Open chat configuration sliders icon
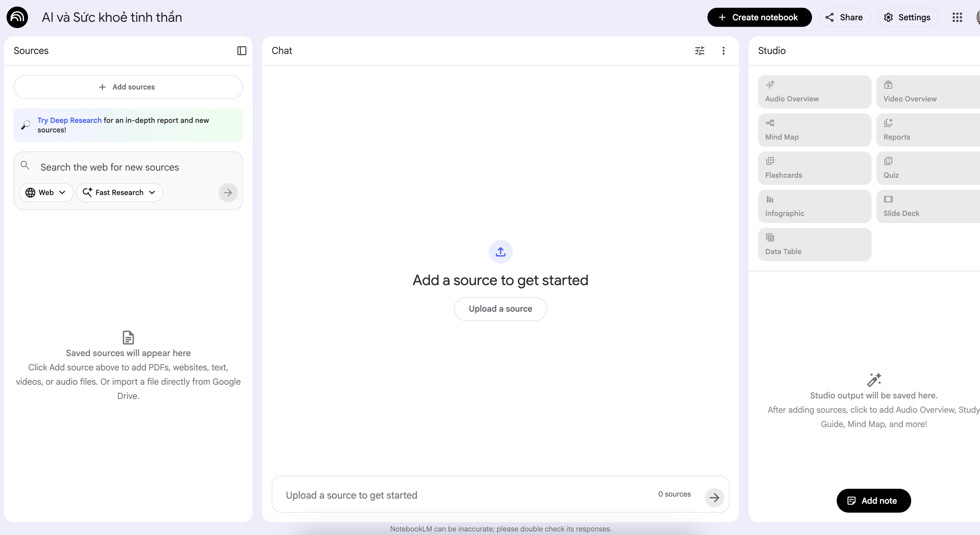 click(700, 51)
